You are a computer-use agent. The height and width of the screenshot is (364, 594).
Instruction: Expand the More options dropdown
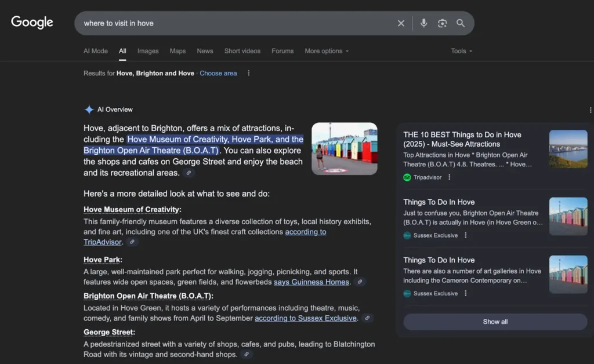pyautogui.click(x=327, y=51)
